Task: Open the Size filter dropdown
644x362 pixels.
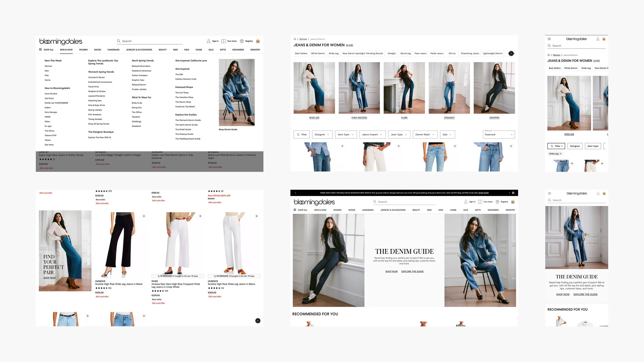Action: [x=447, y=135]
